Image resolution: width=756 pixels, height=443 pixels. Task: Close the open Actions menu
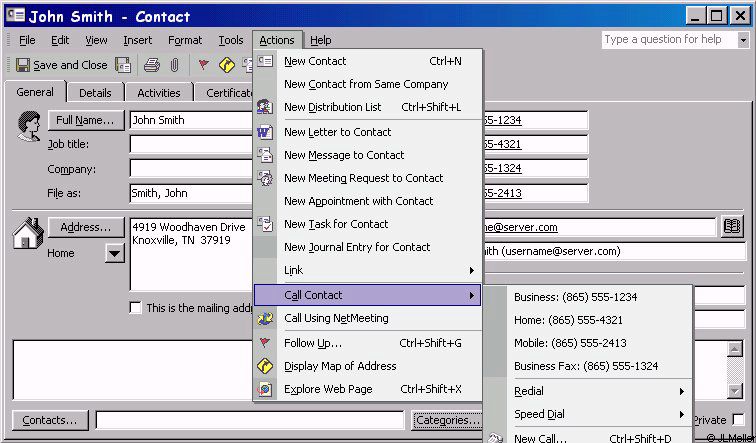[x=277, y=40]
